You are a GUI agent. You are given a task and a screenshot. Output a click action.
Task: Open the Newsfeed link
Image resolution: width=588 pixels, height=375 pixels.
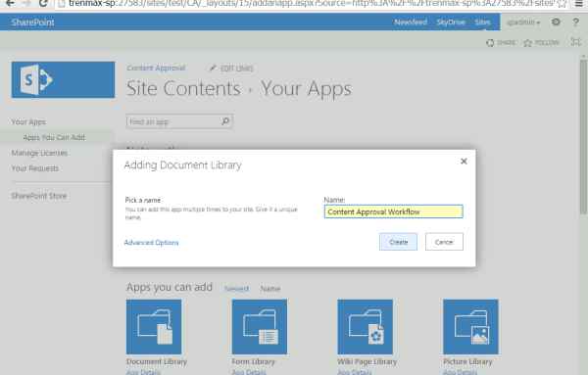pos(411,23)
